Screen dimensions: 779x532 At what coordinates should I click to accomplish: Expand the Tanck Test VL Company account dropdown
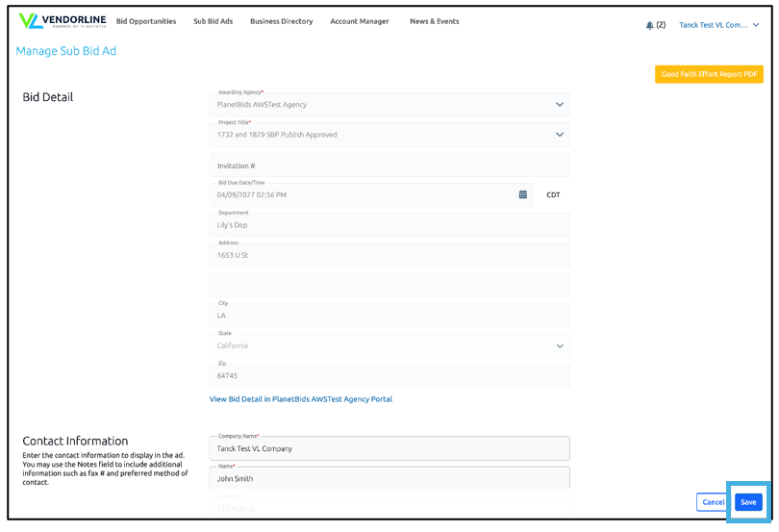coord(718,25)
